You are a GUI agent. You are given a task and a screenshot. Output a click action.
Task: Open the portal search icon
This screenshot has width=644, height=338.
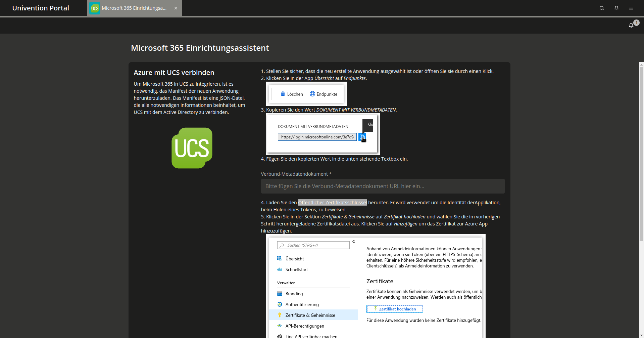click(602, 8)
